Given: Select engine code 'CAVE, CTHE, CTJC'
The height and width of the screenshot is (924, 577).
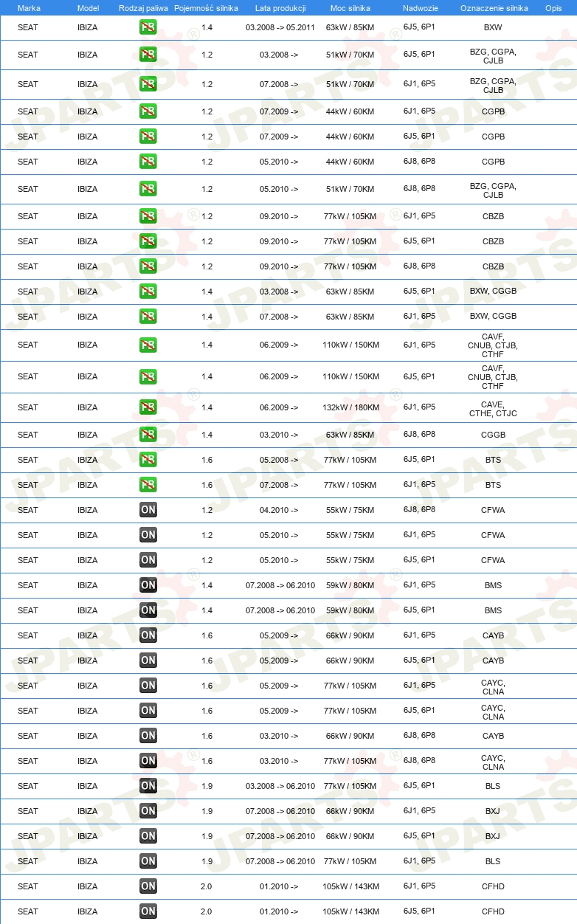Looking at the screenshot, I should [x=493, y=409].
